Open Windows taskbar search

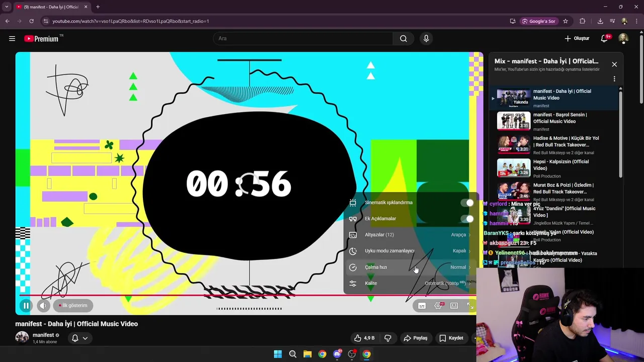tap(293, 354)
